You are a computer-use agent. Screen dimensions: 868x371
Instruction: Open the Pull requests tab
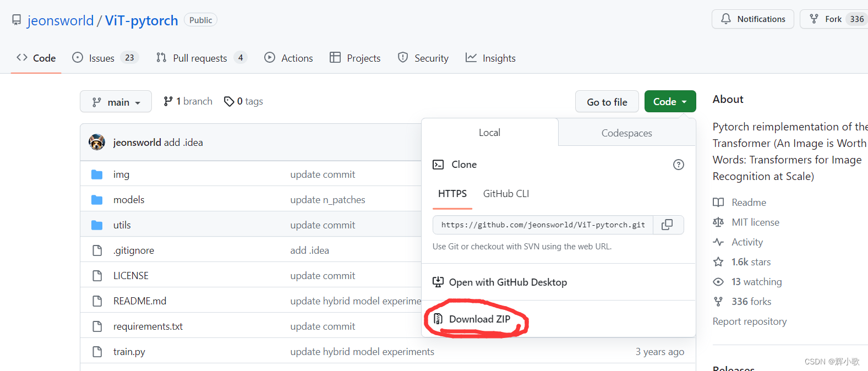tap(201, 58)
